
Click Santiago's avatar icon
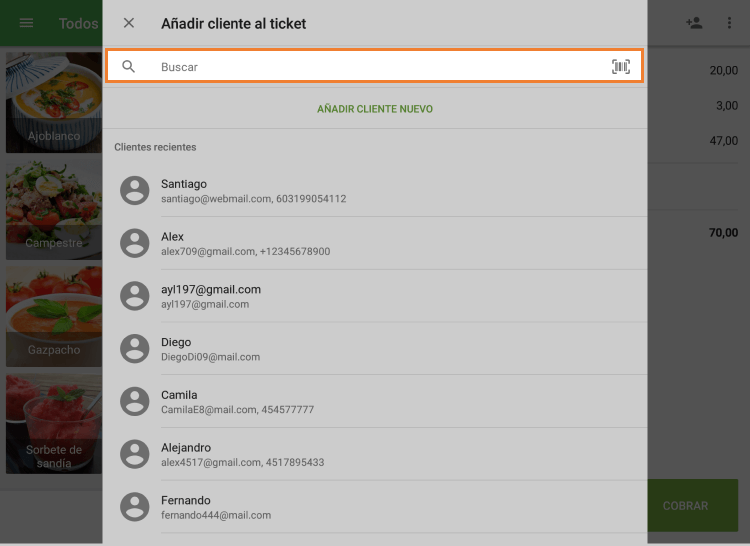(135, 190)
